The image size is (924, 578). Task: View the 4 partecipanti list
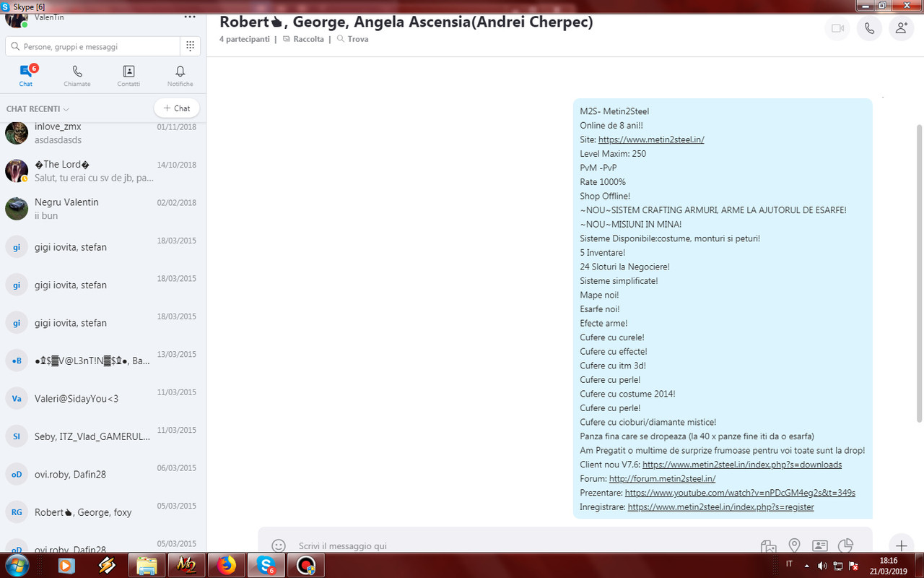[x=244, y=39]
